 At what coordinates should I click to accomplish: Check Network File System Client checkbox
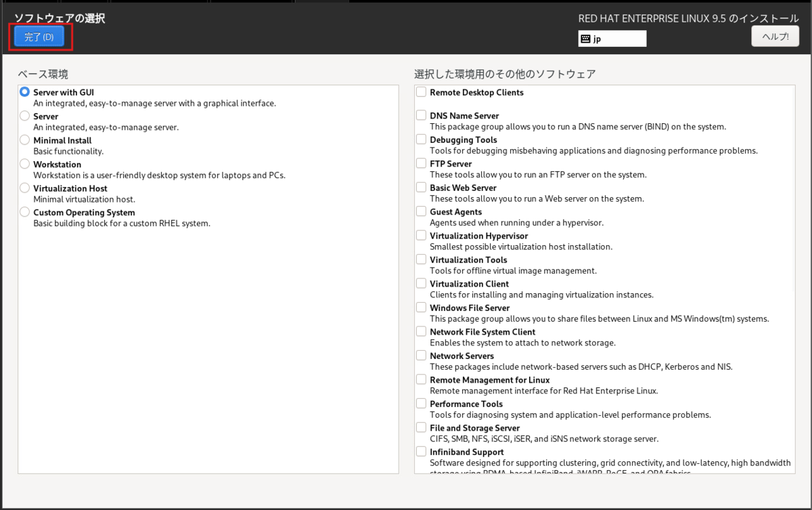coord(421,331)
